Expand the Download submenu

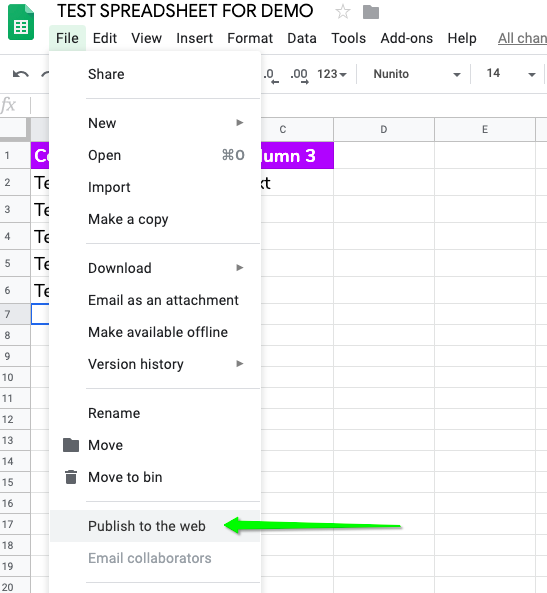[155, 268]
